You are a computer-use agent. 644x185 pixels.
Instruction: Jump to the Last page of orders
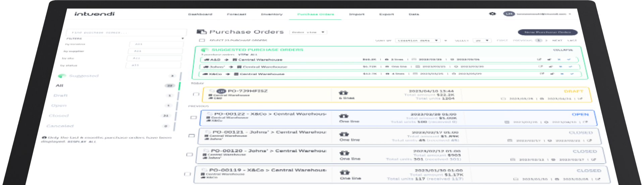point(572,40)
